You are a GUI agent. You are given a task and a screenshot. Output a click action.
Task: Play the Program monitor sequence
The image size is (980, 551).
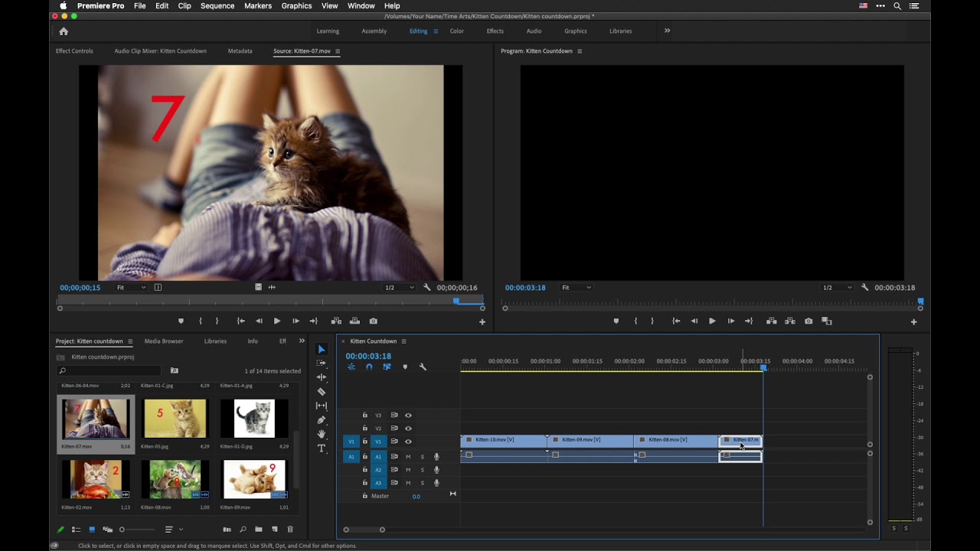[712, 321]
